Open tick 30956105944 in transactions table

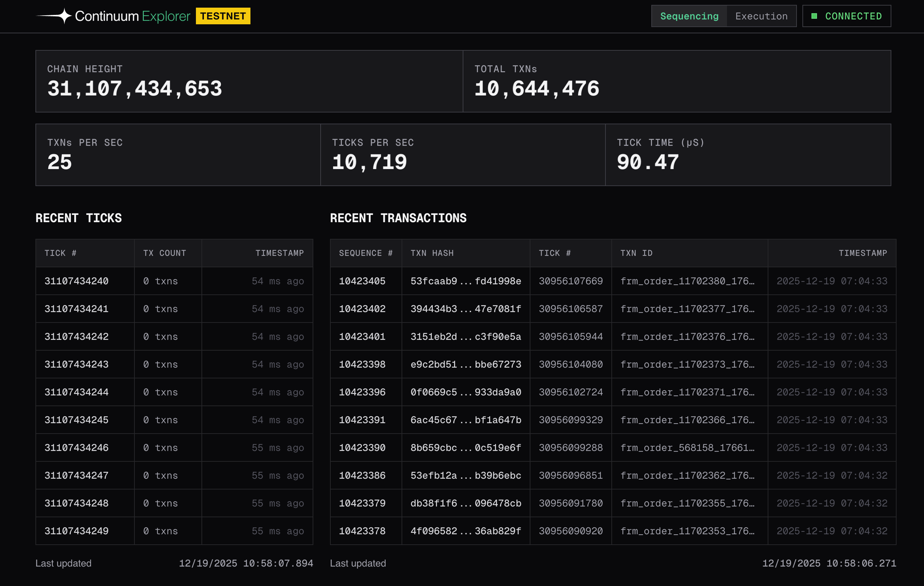570,336
